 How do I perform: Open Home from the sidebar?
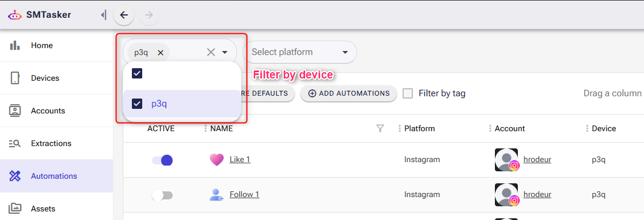point(57,46)
